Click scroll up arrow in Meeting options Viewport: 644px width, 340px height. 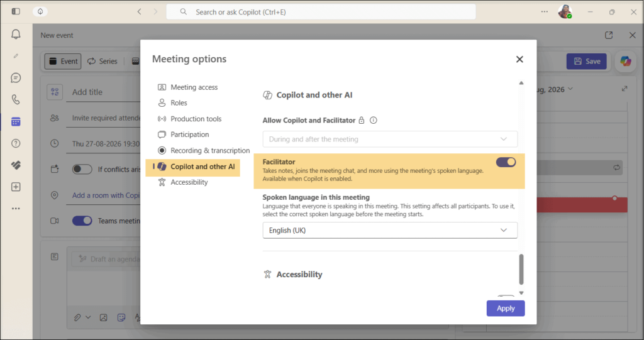(x=521, y=83)
